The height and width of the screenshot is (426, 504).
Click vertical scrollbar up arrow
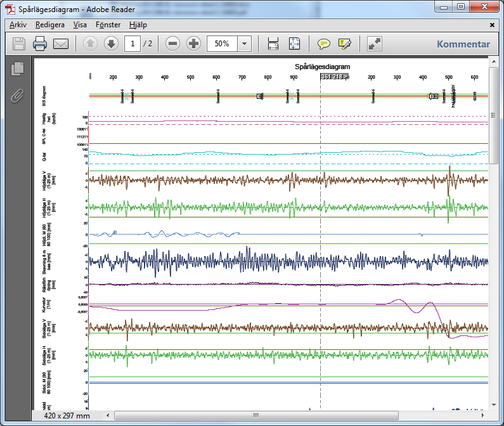493,61
